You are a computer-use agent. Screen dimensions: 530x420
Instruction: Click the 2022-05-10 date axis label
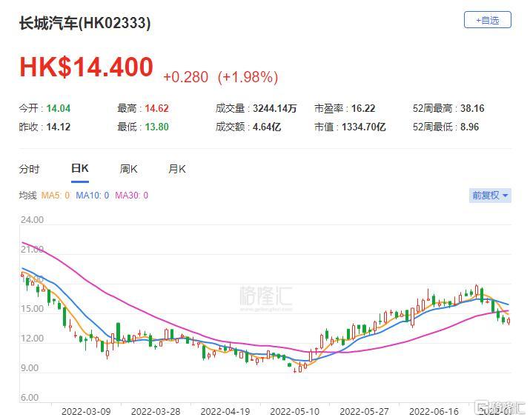[295, 412]
